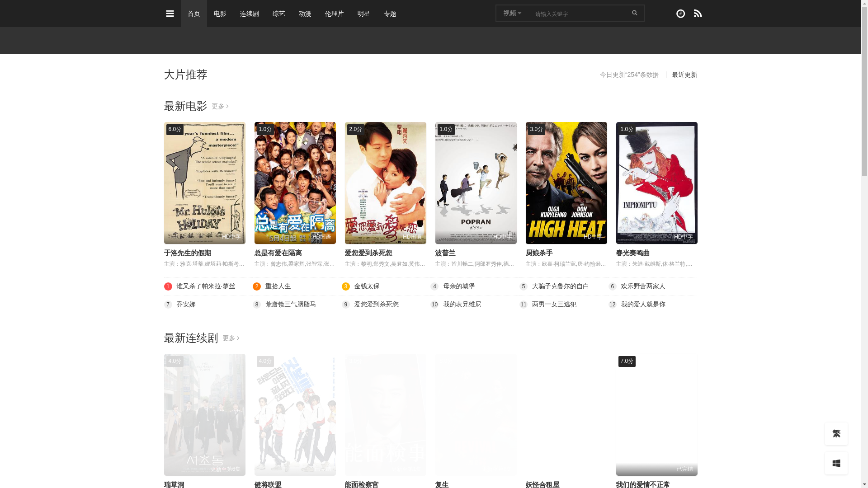Open the POPRAN movie poster
The height and width of the screenshot is (488, 868).
(x=476, y=183)
